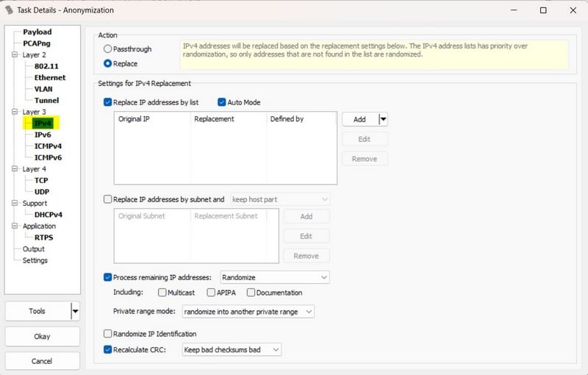This screenshot has height=375, width=588.
Task: Click the Original IP column header
Action: [153, 119]
